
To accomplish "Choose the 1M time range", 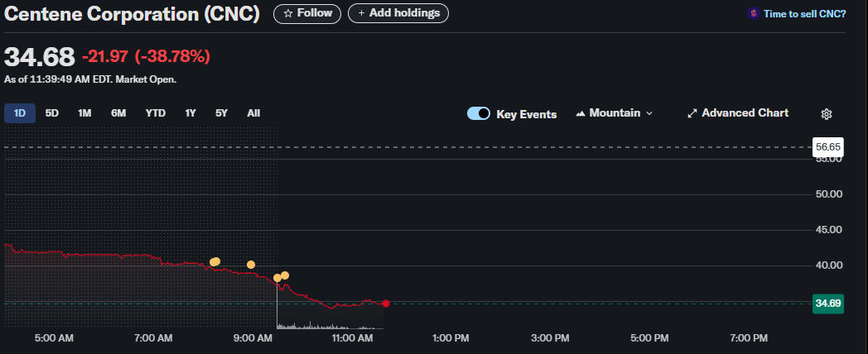I will point(84,113).
